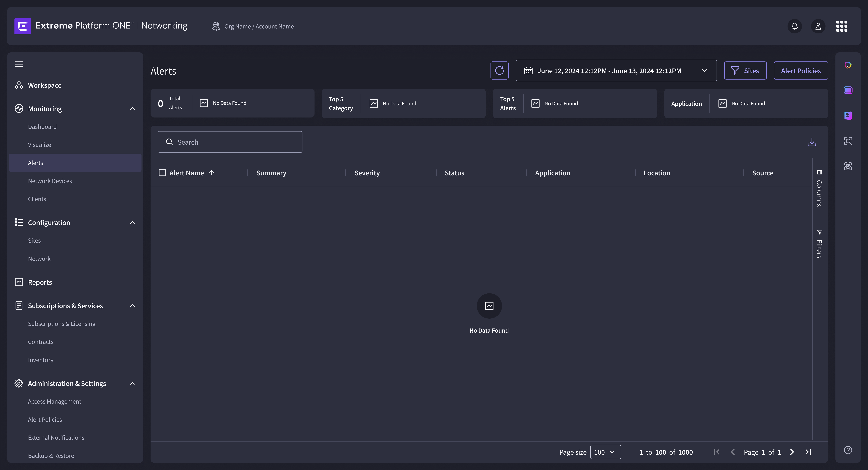Collapse the Configuration section
The height and width of the screenshot is (470, 868).
132,222
